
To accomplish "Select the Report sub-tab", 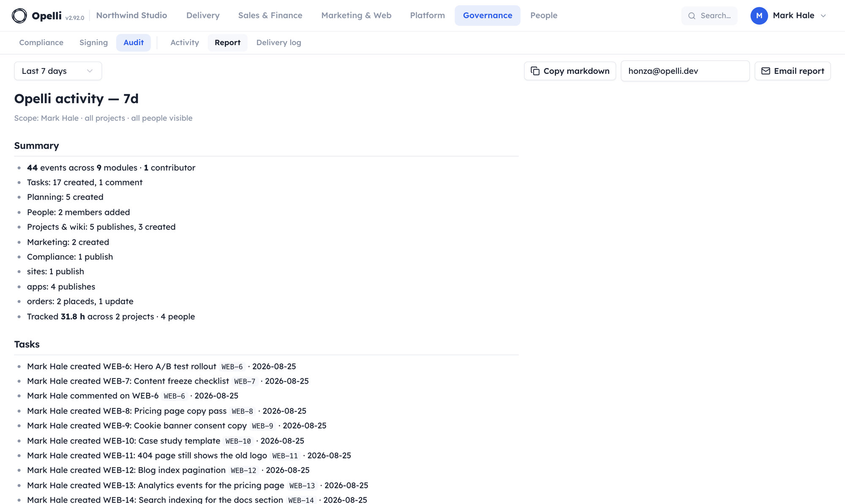I will tap(227, 43).
